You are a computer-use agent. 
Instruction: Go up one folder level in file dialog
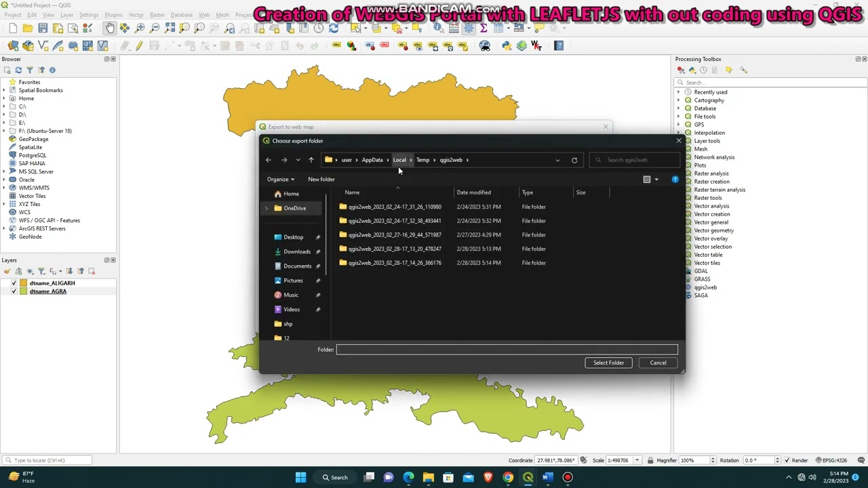pos(311,160)
